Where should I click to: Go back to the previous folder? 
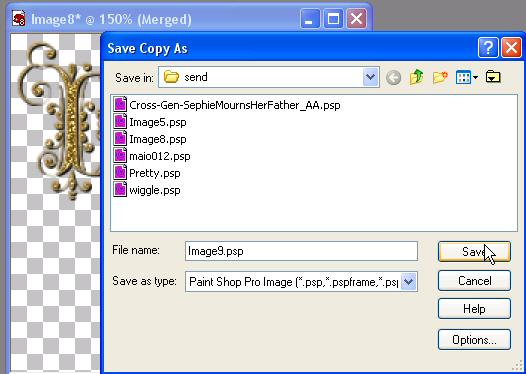point(393,78)
